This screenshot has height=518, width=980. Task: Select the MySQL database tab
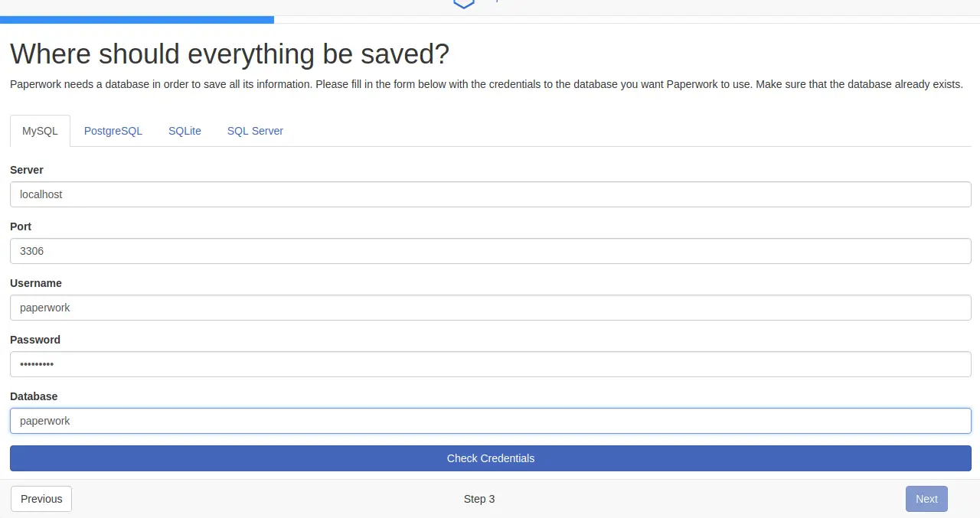click(40, 131)
